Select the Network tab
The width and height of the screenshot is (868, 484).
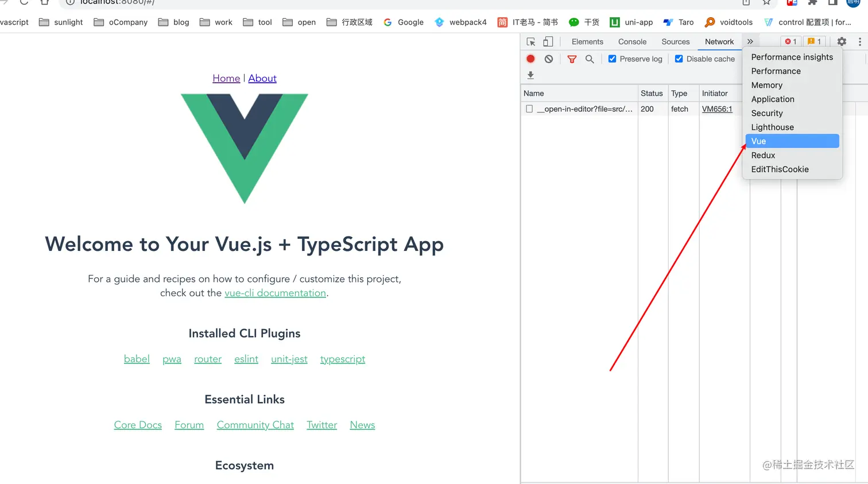tap(719, 41)
